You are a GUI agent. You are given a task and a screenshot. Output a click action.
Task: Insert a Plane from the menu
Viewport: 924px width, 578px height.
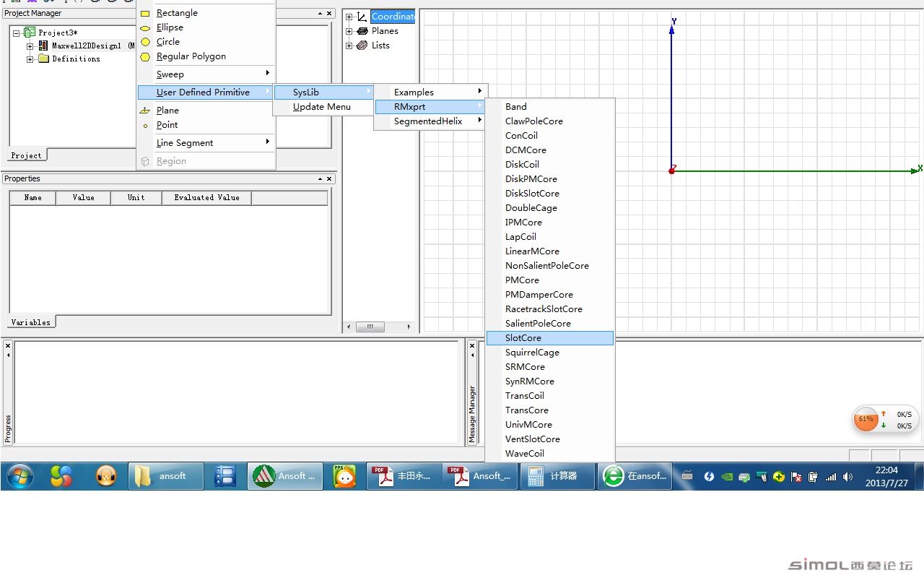[206, 111]
